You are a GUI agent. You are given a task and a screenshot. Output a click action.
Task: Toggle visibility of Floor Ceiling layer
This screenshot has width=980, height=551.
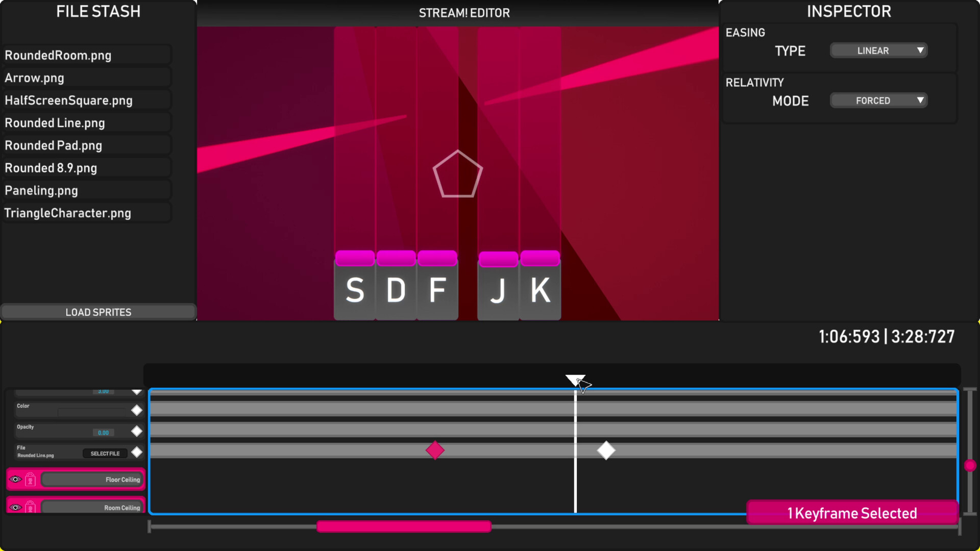[x=15, y=480]
